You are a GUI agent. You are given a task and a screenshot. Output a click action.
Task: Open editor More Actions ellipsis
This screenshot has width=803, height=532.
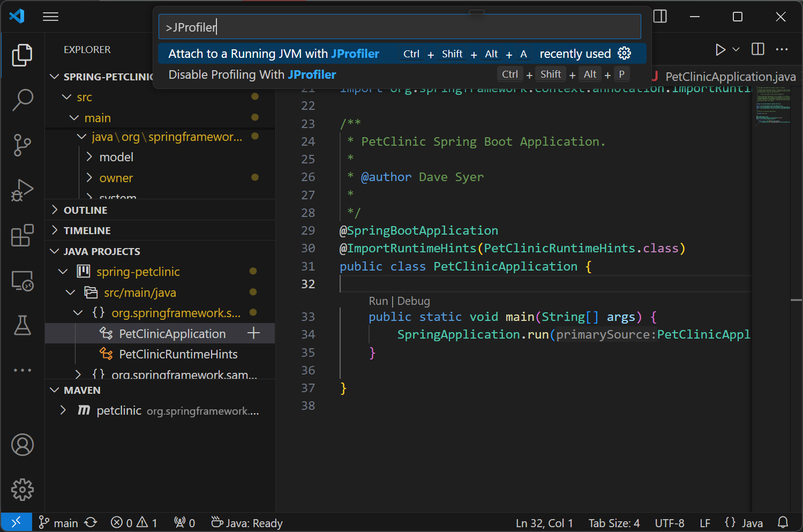(782, 49)
